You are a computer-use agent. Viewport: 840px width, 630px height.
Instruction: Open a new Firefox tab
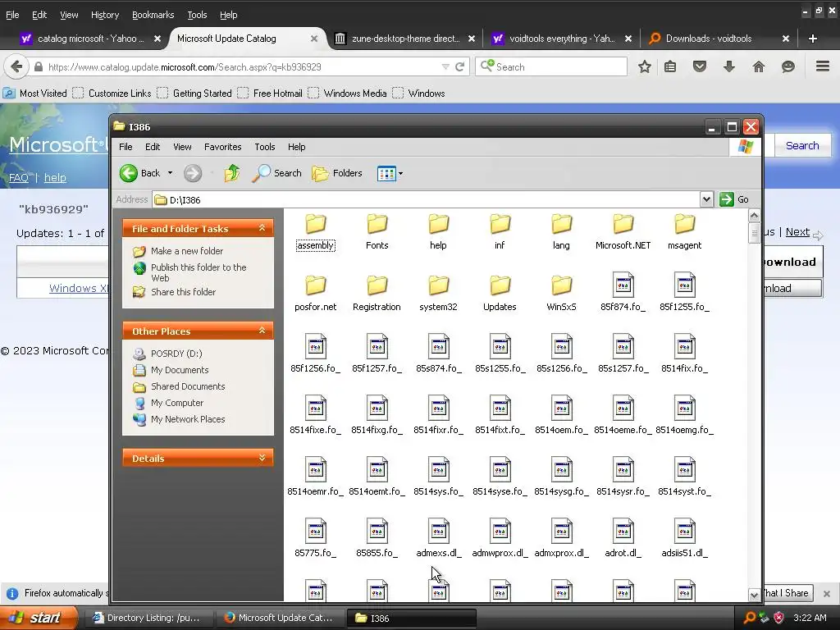tap(813, 39)
